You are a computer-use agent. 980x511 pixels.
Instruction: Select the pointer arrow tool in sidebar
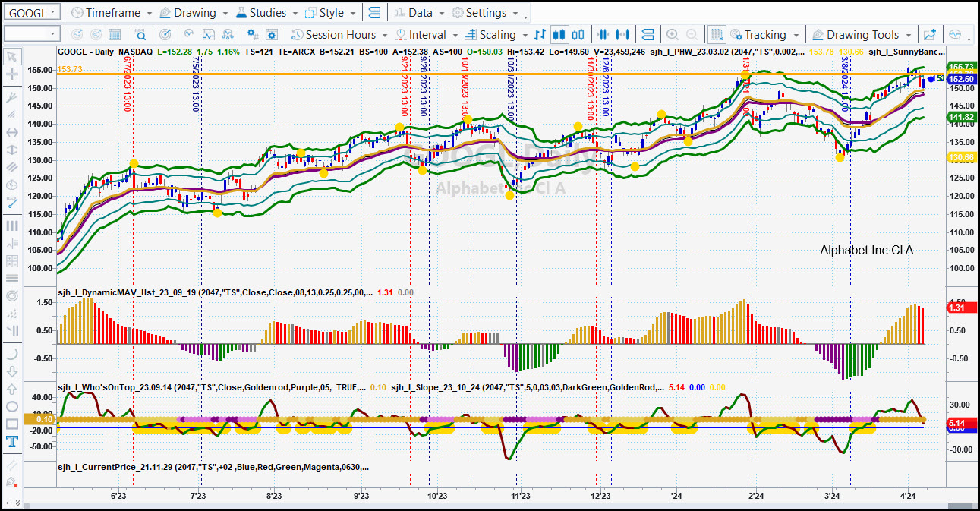click(x=11, y=56)
